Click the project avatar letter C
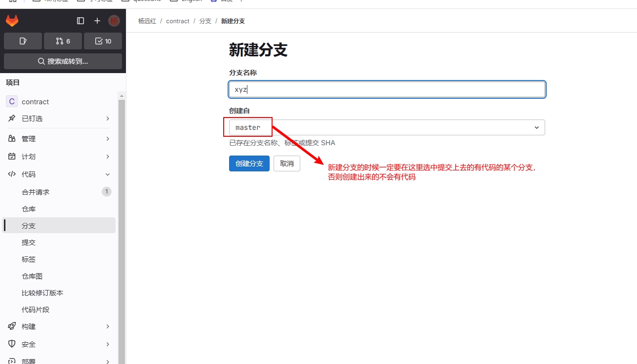Viewport: 637px width, 364px height. tap(12, 101)
